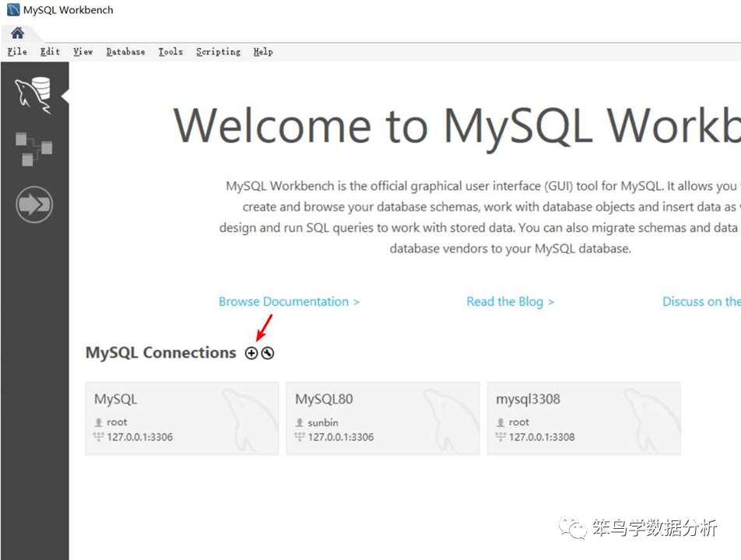Click the Discuss on the forums link
The width and height of the screenshot is (741, 560).
[701, 301]
